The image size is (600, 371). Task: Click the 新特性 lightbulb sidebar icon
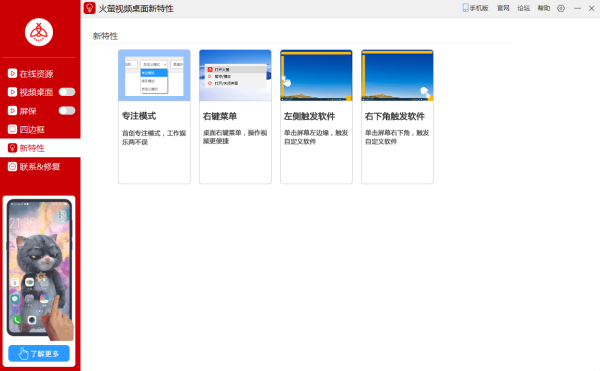[12, 148]
